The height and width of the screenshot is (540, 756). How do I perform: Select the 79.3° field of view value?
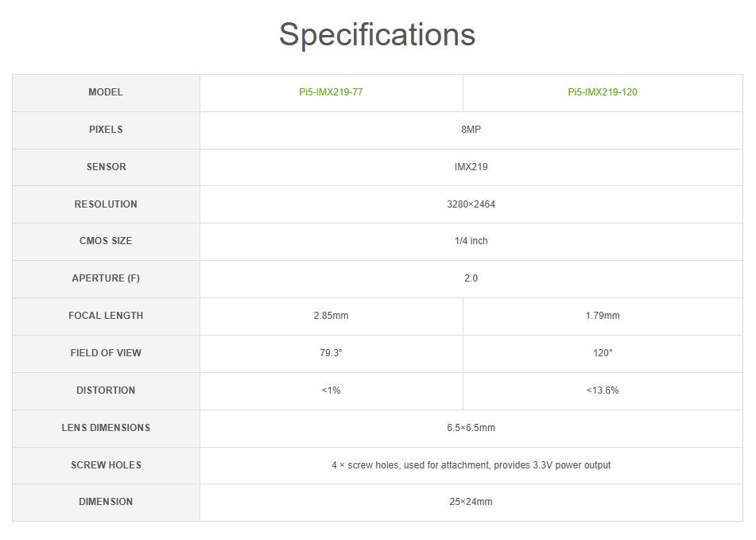[331, 353]
